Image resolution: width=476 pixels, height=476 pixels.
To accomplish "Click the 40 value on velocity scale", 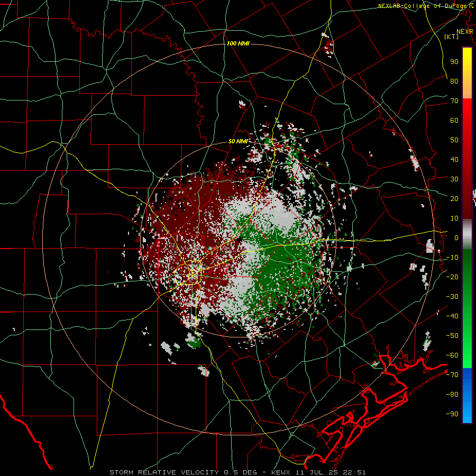I will (454, 160).
